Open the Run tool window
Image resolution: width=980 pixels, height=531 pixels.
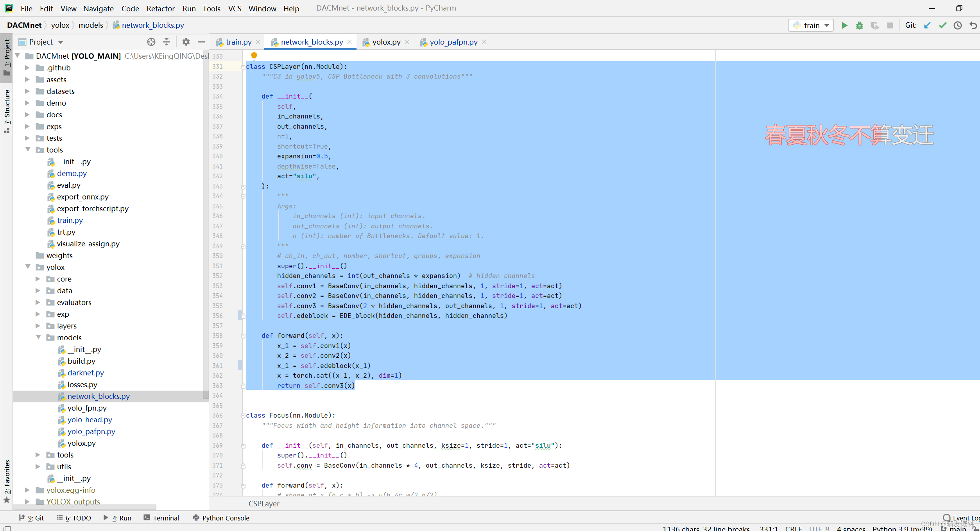click(117, 518)
